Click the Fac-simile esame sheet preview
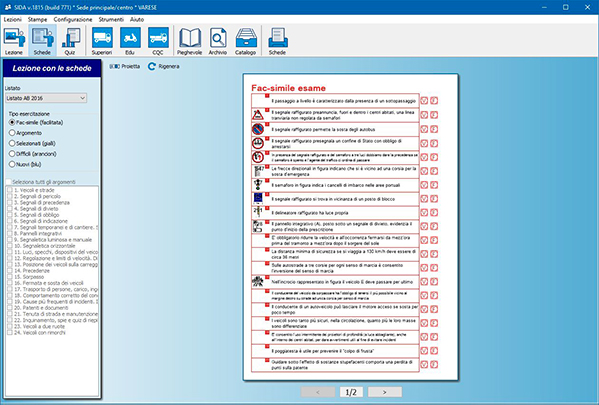This screenshot has width=599, height=405. point(351,227)
